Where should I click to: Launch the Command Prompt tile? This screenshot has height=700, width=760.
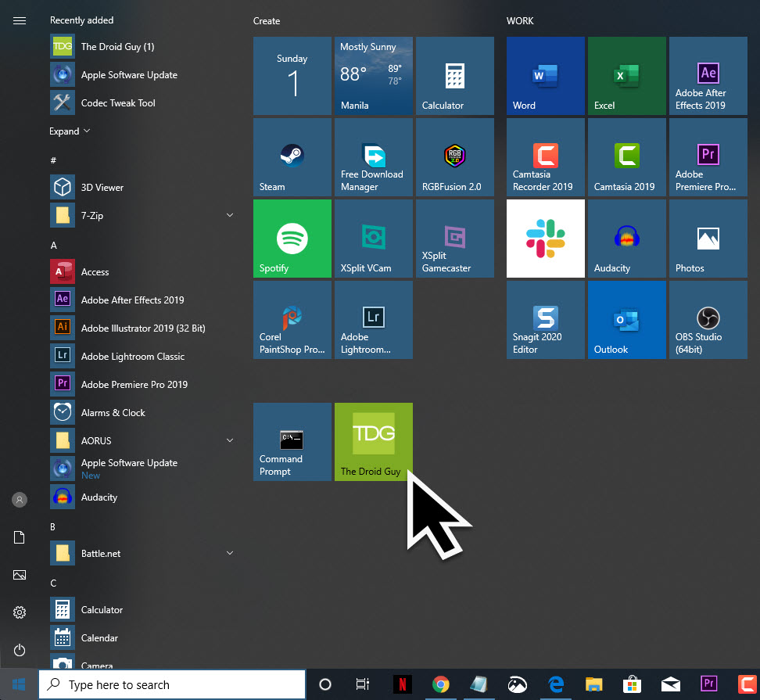point(292,442)
